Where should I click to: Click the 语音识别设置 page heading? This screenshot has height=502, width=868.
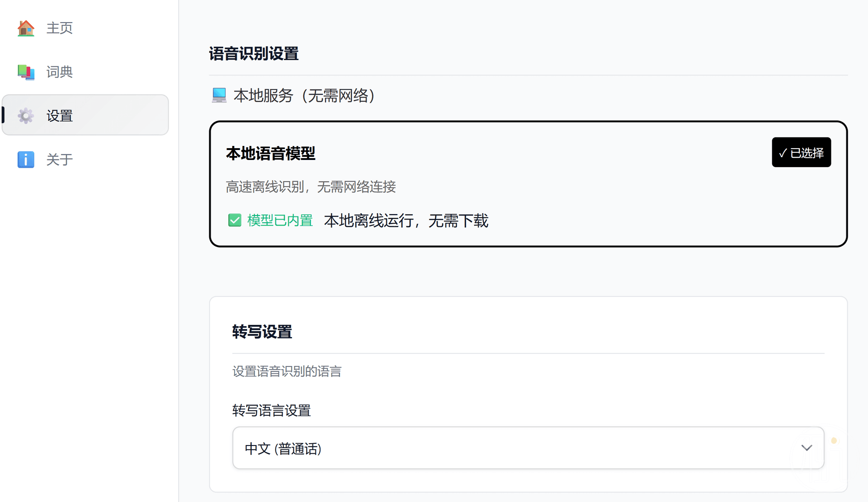254,54
